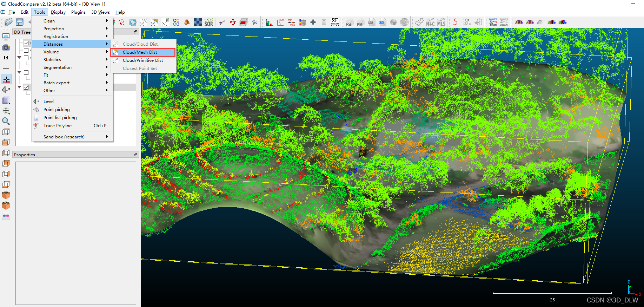Click the Kd toolbar icon
The height and width of the screenshot is (307, 644).
click(349, 22)
